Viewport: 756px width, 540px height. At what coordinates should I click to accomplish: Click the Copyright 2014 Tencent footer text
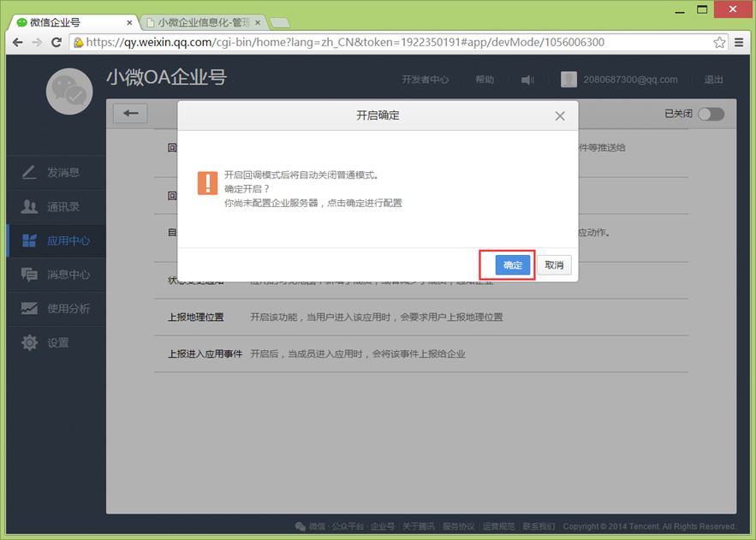click(x=650, y=526)
